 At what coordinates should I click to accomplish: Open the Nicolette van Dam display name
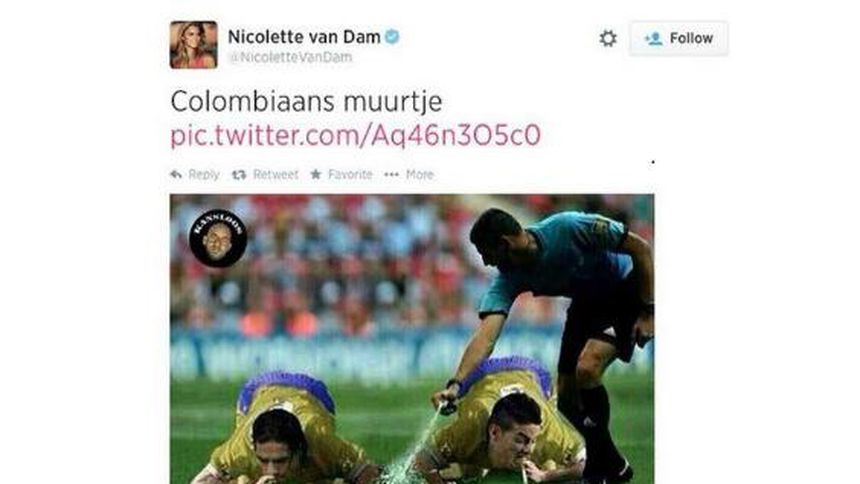(304, 37)
